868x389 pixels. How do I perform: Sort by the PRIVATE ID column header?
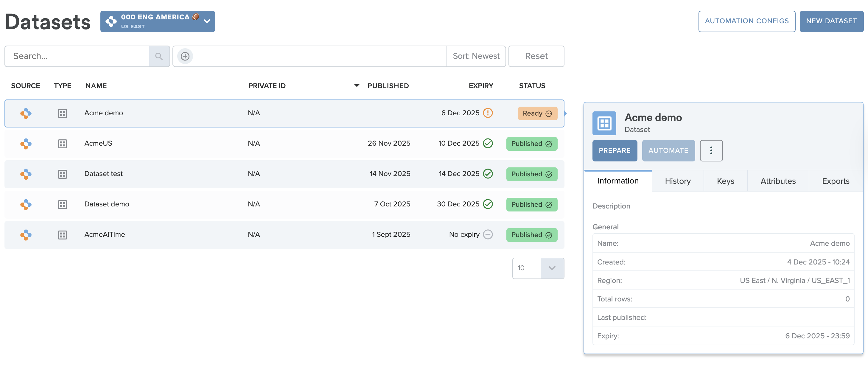[267, 86]
